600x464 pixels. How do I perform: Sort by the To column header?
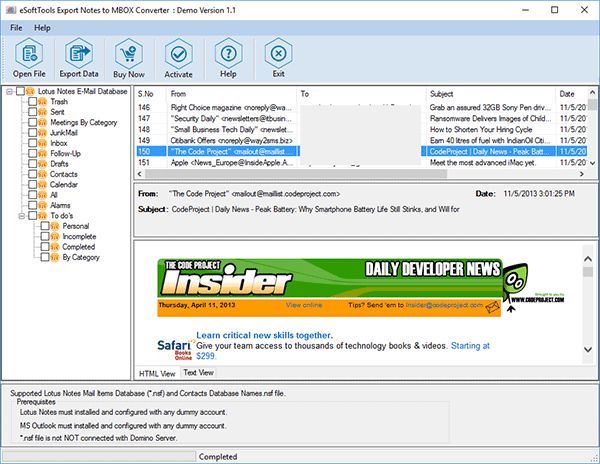[x=362, y=94]
